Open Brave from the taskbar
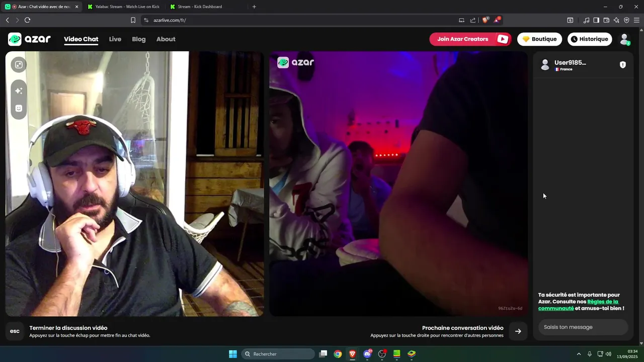Viewport: 644px width, 362px height. [352, 354]
